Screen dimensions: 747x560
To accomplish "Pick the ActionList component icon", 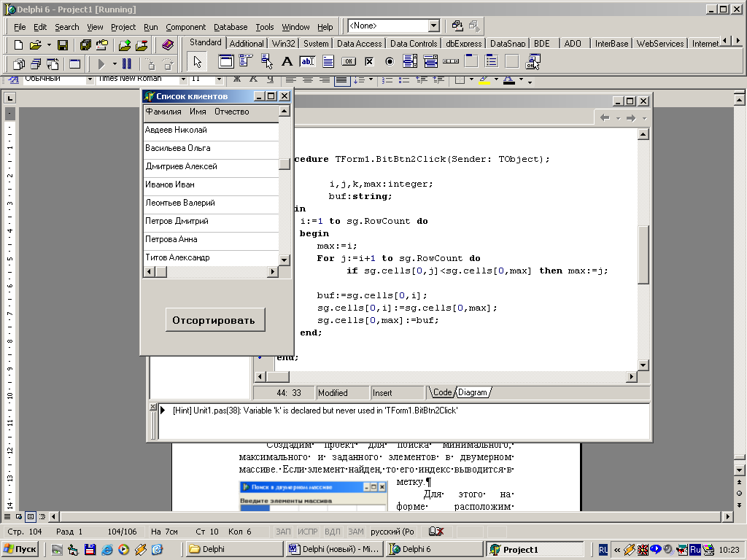I will click(533, 61).
